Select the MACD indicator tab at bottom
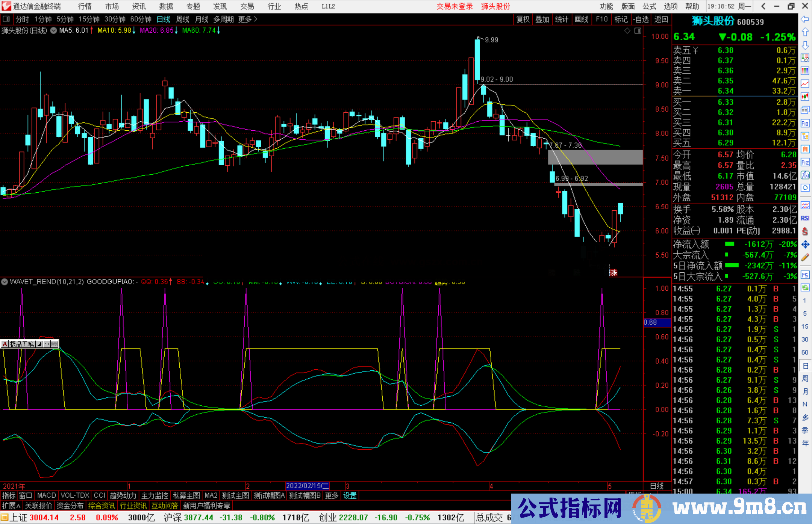The image size is (812, 524). pos(47,495)
